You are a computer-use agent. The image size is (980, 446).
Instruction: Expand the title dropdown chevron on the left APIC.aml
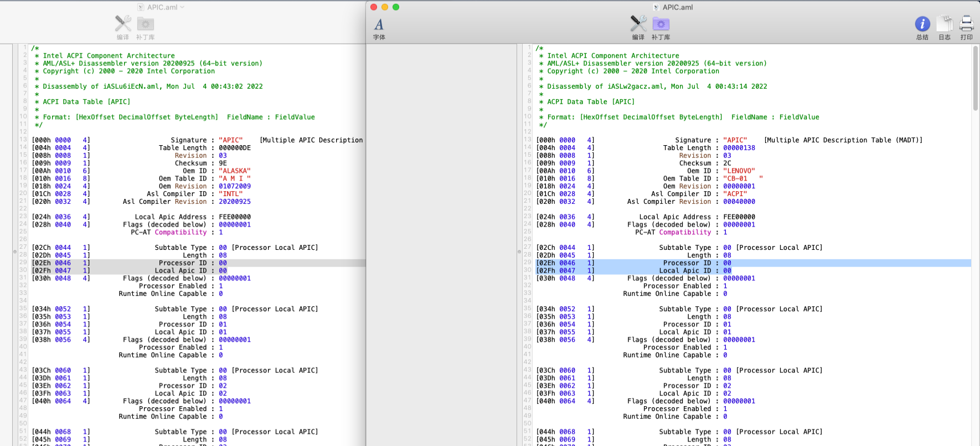coord(183,7)
